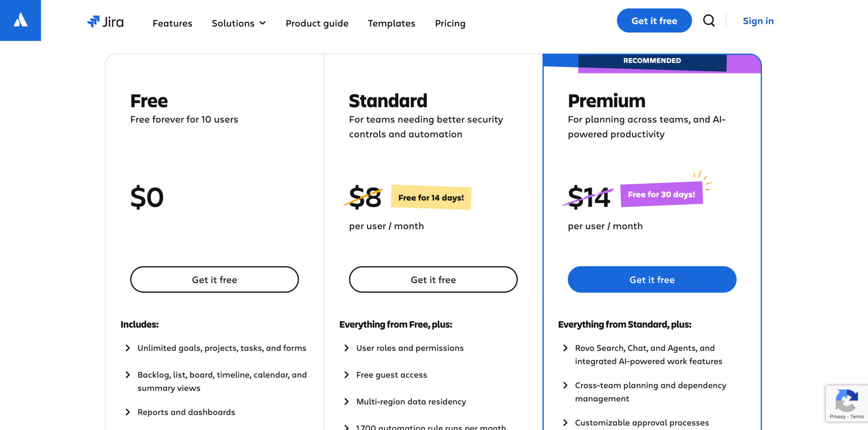Open the Solutions dropdown menu
Viewport: 868px width, 430px height.
pos(239,23)
